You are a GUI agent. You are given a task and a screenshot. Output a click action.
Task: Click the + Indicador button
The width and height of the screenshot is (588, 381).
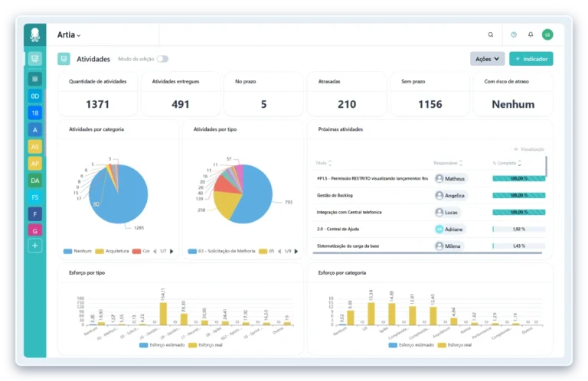click(x=531, y=59)
